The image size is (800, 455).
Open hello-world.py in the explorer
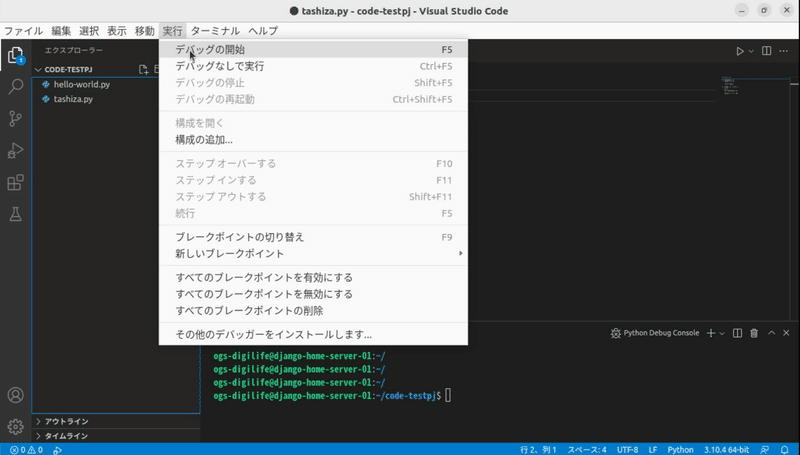pyautogui.click(x=82, y=85)
